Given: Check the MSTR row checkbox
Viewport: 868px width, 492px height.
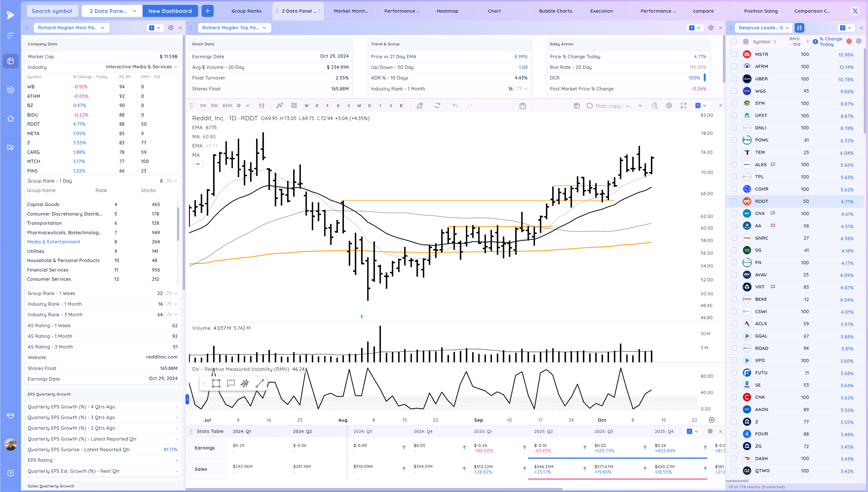Looking at the screenshot, I should pos(734,54).
